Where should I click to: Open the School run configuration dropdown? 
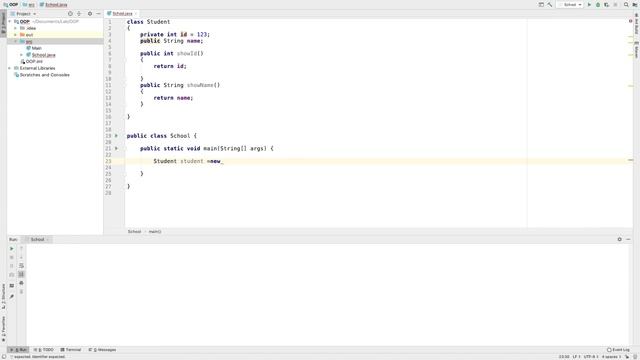coord(571,4)
